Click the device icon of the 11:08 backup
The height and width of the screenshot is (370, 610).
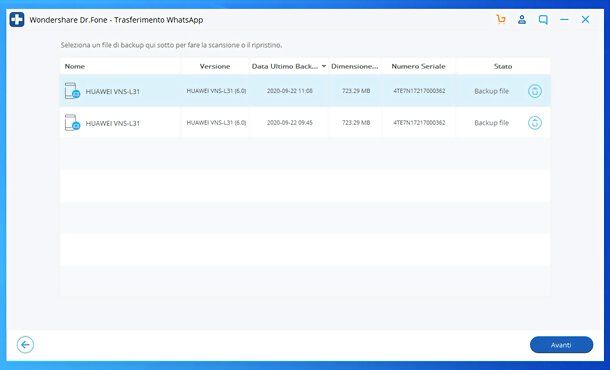72,91
